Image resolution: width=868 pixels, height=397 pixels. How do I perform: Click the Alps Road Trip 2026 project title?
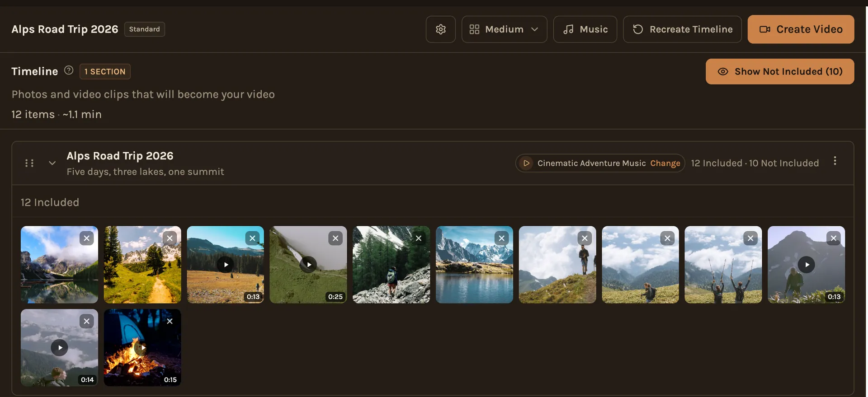65,29
